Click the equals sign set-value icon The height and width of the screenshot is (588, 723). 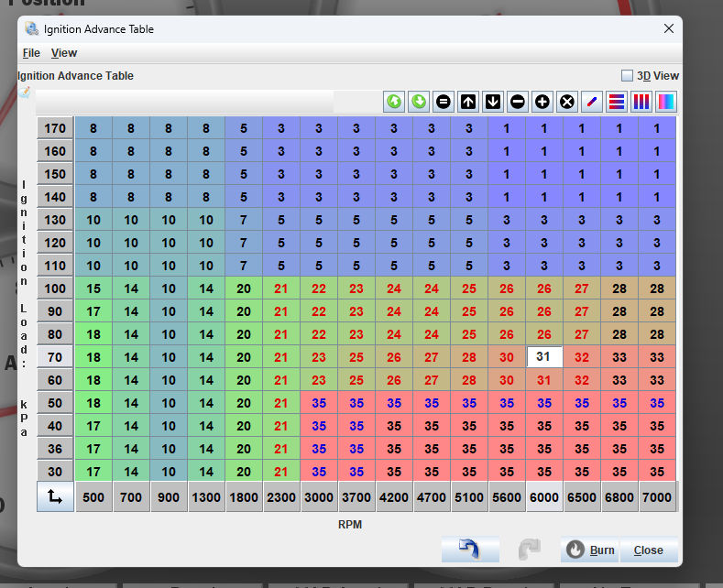point(444,102)
